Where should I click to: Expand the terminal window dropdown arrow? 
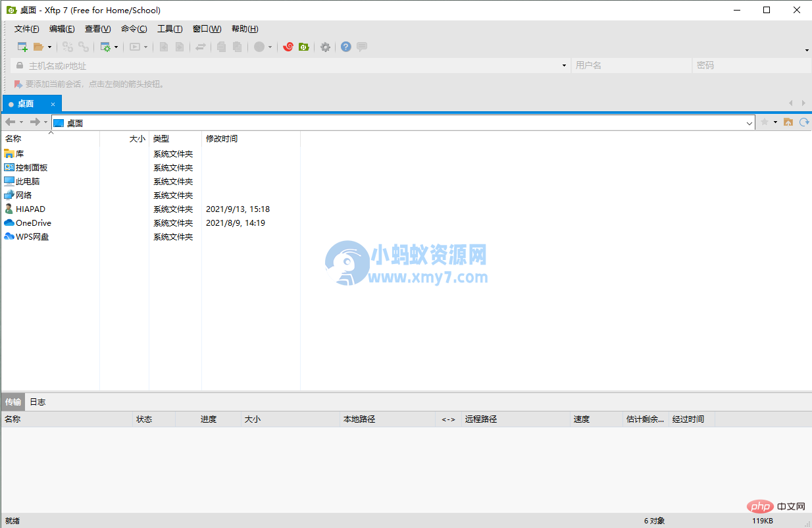tap(145, 47)
